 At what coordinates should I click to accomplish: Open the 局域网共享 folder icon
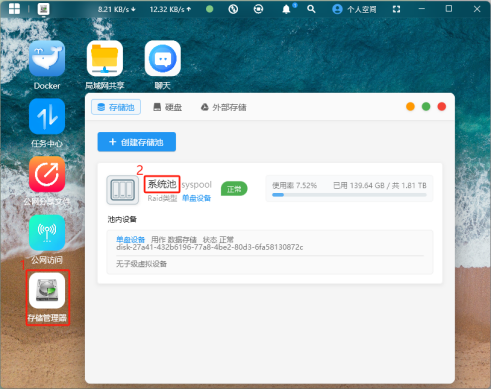pyautogui.click(x=105, y=58)
